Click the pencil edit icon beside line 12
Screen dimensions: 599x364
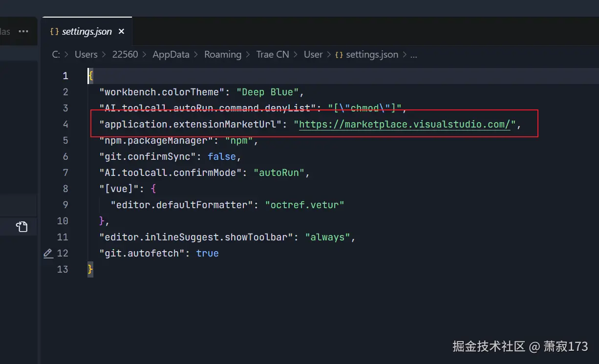(48, 253)
